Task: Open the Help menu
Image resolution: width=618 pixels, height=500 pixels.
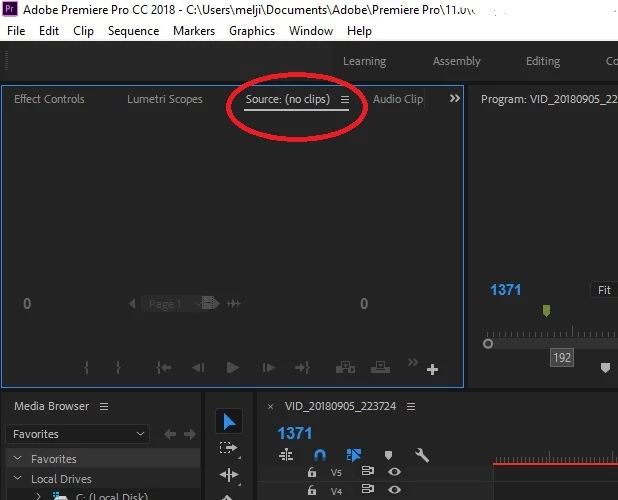Action: 359,31
